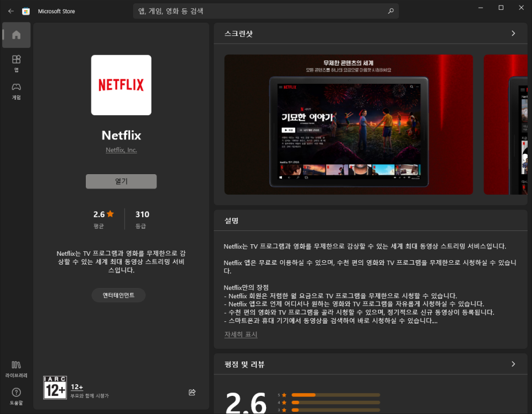Click the 설명 section heading

231,221
